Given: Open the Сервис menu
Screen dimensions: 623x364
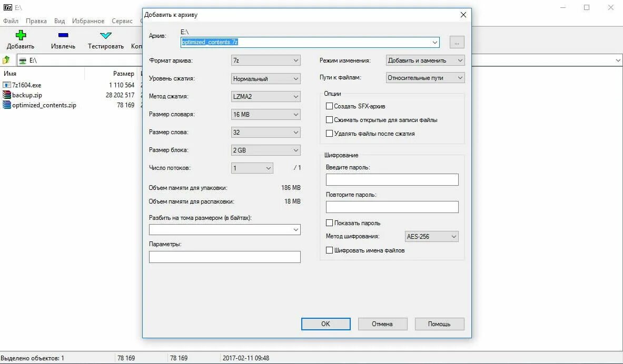Looking at the screenshot, I should coord(122,21).
